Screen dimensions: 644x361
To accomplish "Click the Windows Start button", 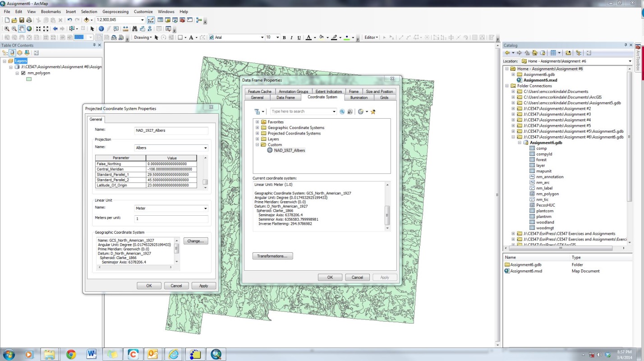I will (x=9, y=354).
